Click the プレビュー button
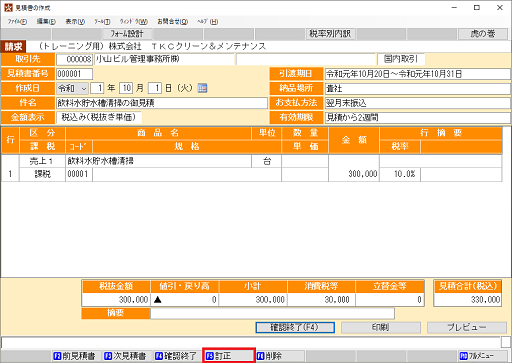Image resolution: width=512 pixels, height=363 pixels. click(x=467, y=327)
